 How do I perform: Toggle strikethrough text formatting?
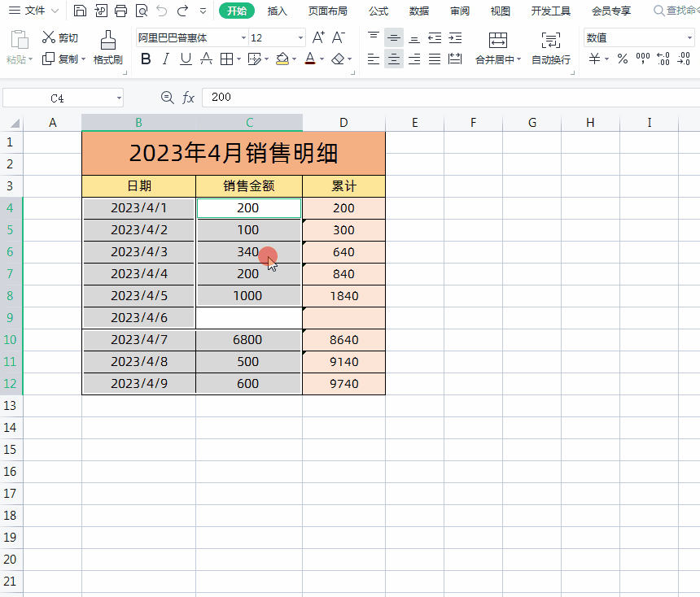206,59
